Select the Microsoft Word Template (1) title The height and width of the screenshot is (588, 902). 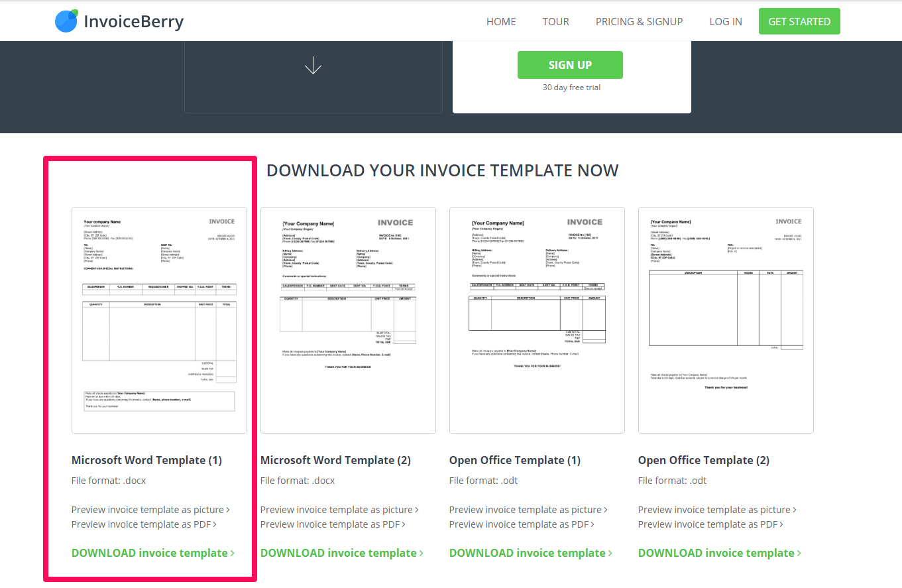146,460
